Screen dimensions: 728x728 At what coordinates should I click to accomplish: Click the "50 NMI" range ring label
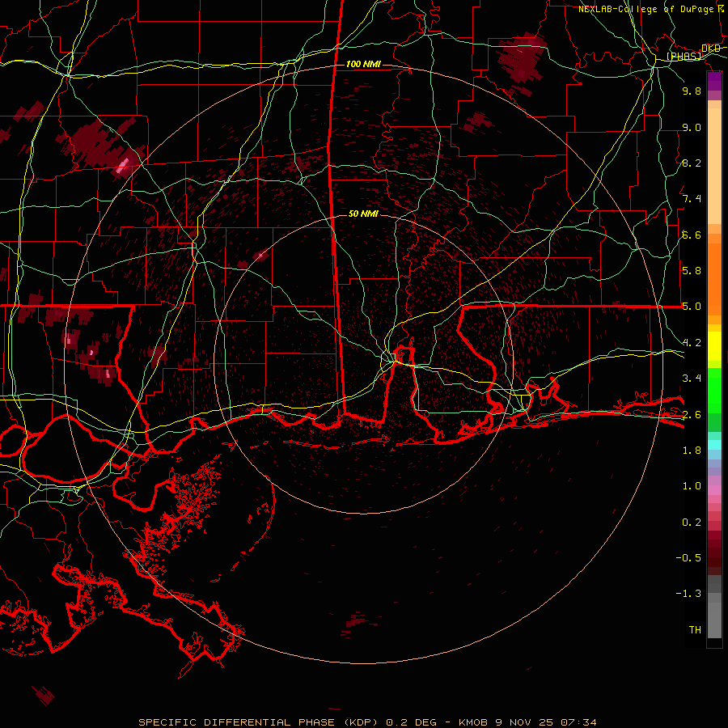(363, 214)
